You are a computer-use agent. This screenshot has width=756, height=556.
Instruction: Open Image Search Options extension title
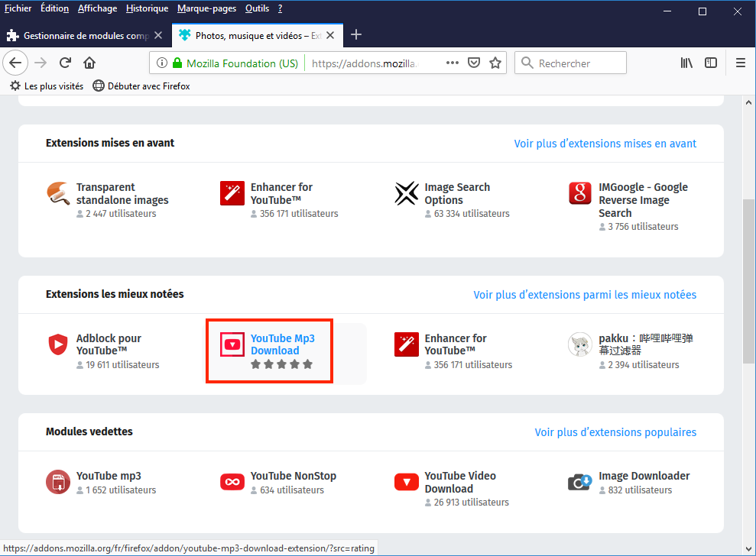coord(457,193)
